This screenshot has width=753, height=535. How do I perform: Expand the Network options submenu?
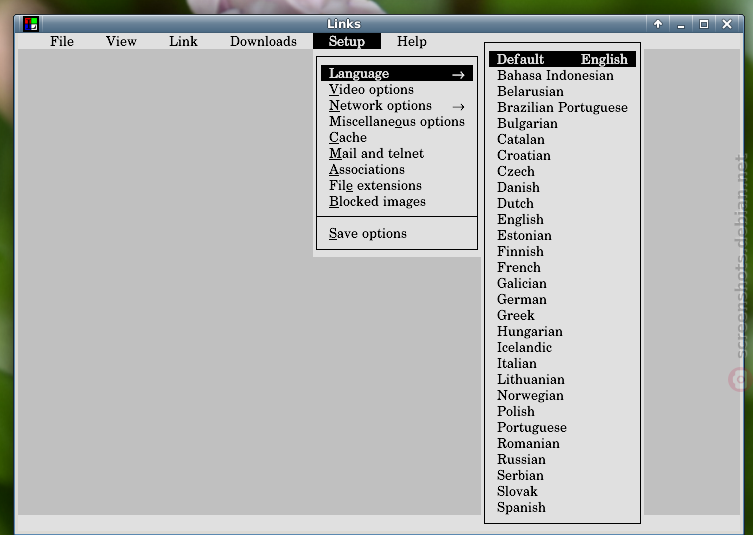click(397, 106)
